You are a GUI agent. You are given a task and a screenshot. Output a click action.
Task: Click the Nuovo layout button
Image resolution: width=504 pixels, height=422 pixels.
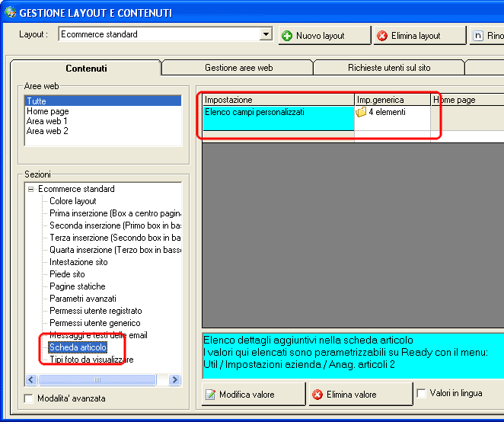pyautogui.click(x=324, y=35)
